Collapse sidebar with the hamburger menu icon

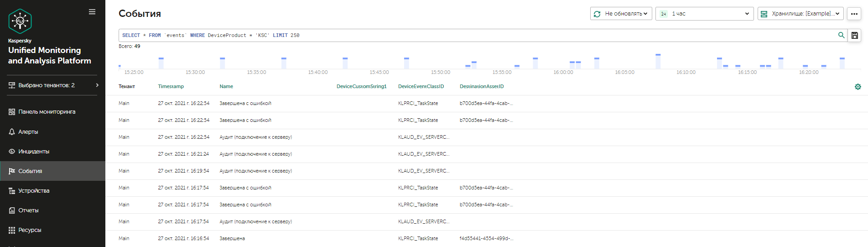(92, 12)
